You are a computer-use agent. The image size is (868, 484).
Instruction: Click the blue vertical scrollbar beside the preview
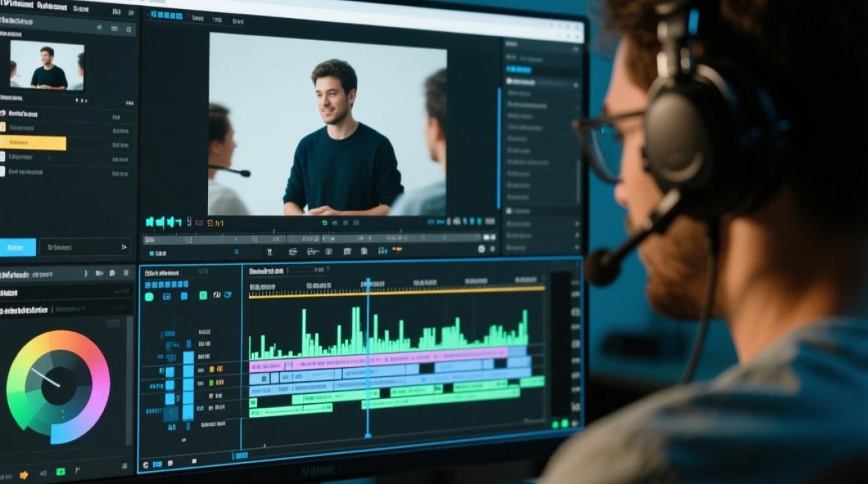tap(499, 148)
